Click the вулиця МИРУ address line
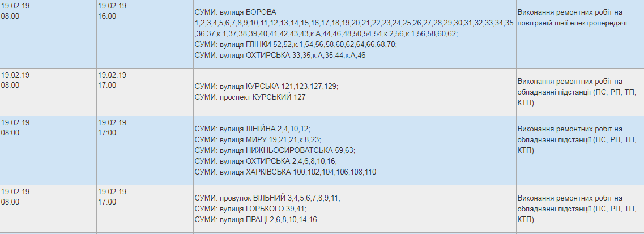644x234 pixels. pyautogui.click(x=258, y=139)
